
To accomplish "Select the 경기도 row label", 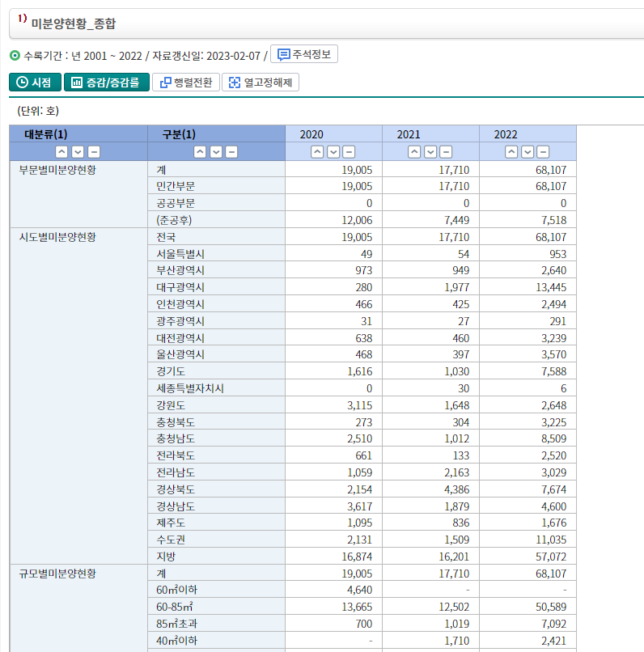I will pos(171,371).
